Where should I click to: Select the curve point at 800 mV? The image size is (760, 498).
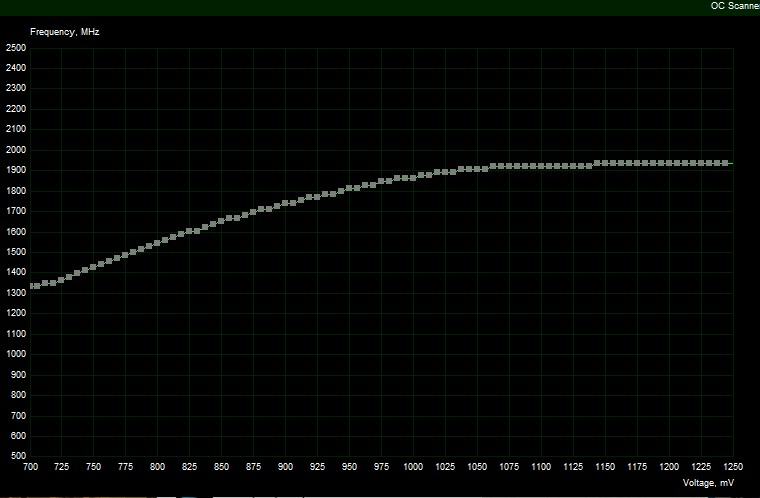click(x=157, y=243)
